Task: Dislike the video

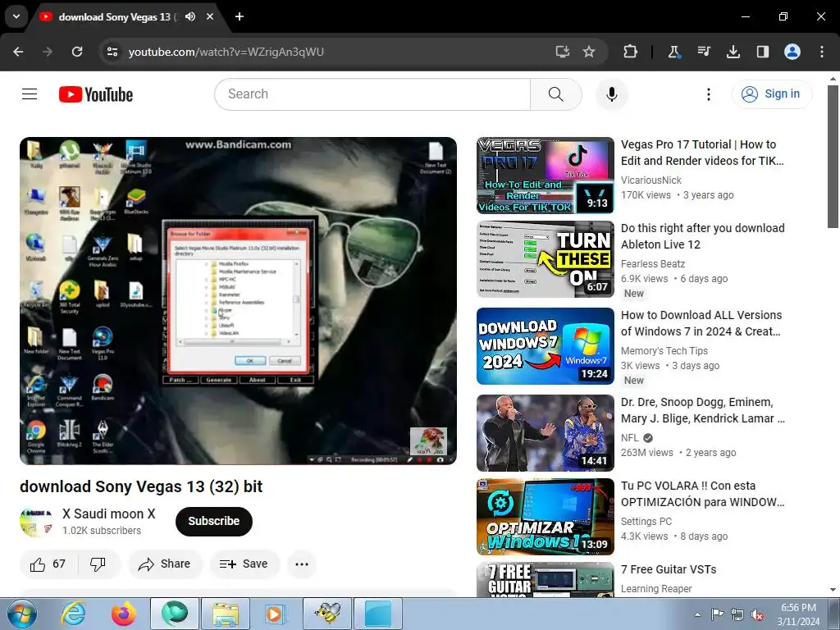Action: click(x=98, y=564)
